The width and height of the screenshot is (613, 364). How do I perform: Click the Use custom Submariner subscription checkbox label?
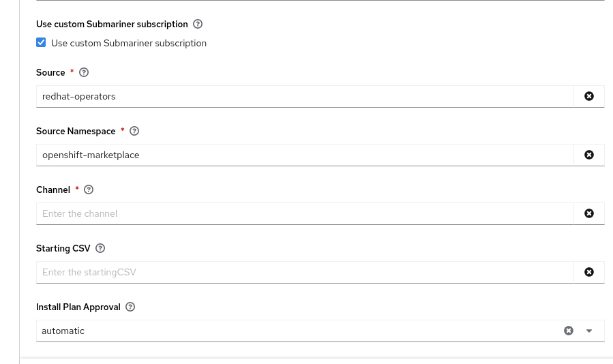129,43
